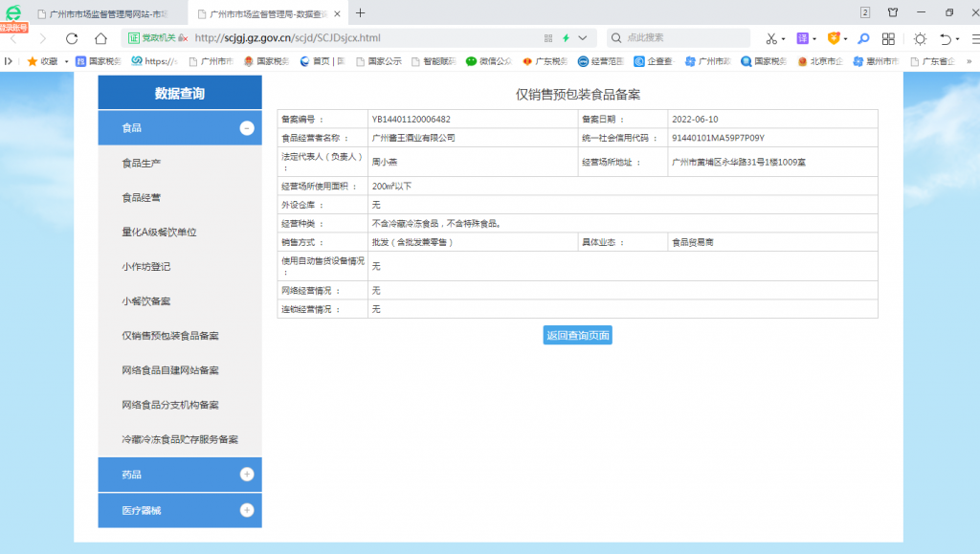This screenshot has height=554, width=980.
Task: Open the 国家公示 bookmark link
Action: pyautogui.click(x=379, y=61)
